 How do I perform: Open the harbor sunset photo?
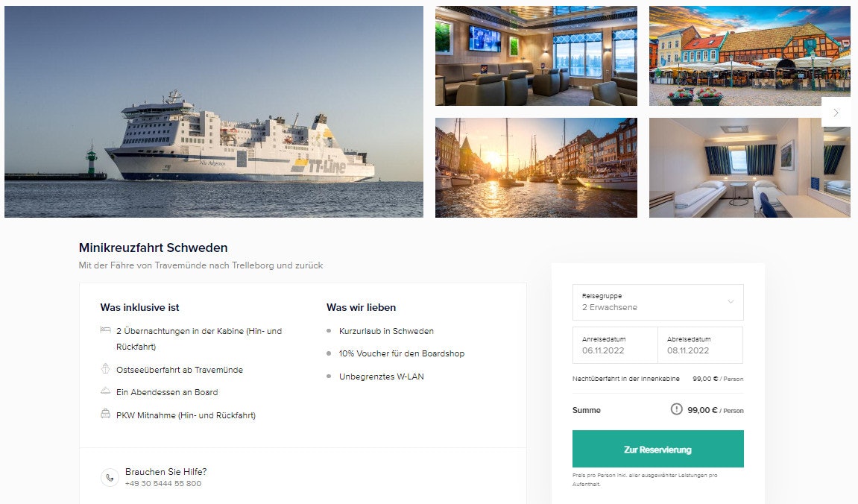point(536,168)
